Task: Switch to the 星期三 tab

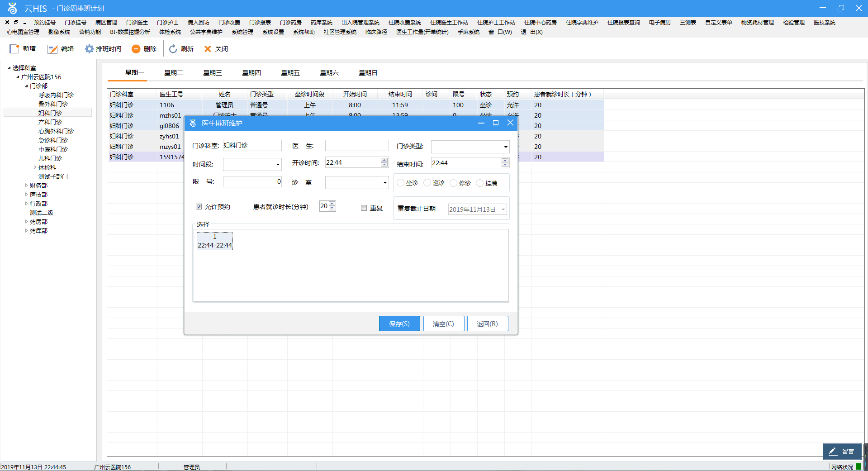Action: click(213, 73)
